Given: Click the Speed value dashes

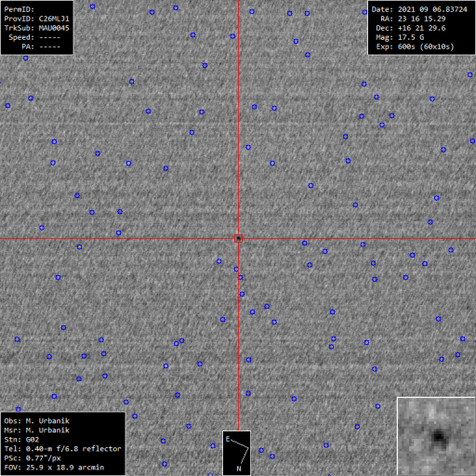Looking at the screenshot, I should point(50,37).
